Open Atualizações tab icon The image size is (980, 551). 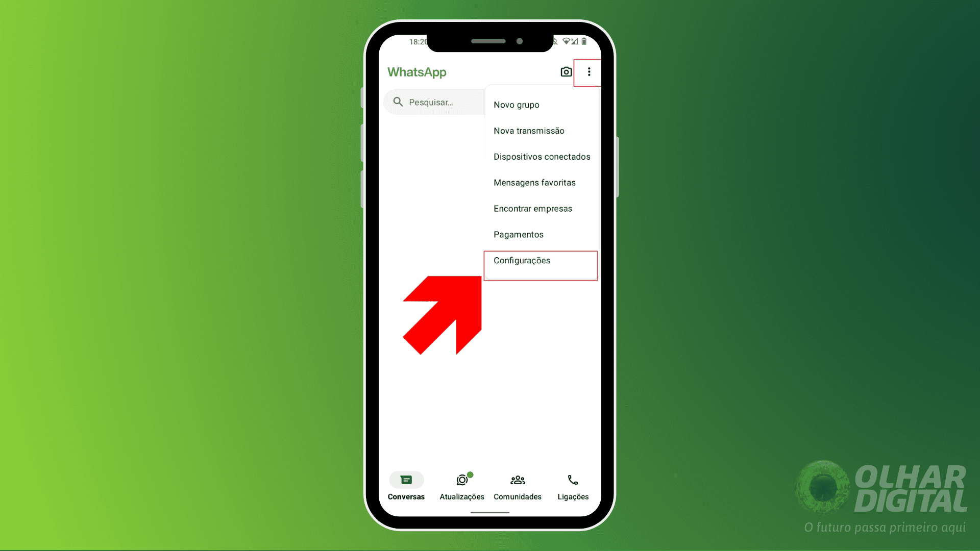462,480
